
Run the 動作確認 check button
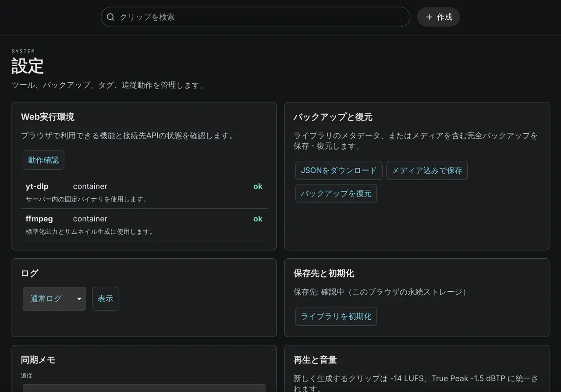point(43,160)
